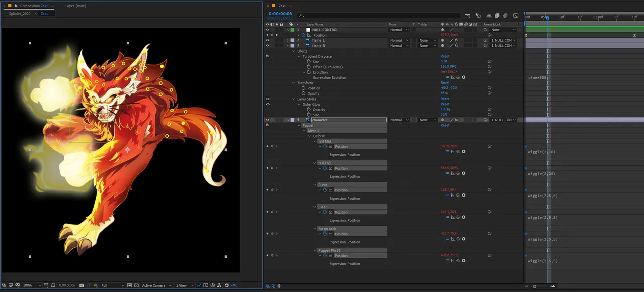Image resolution: width=644 pixels, height=292 pixels.
Task: Open the 1 View layout dropdown
Action: pos(184,285)
